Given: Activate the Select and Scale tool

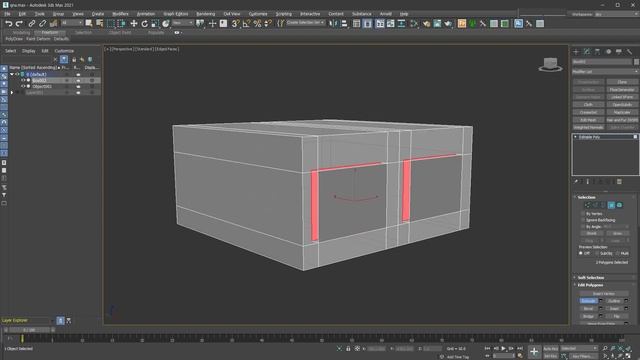Looking at the screenshot, I should [155, 24].
